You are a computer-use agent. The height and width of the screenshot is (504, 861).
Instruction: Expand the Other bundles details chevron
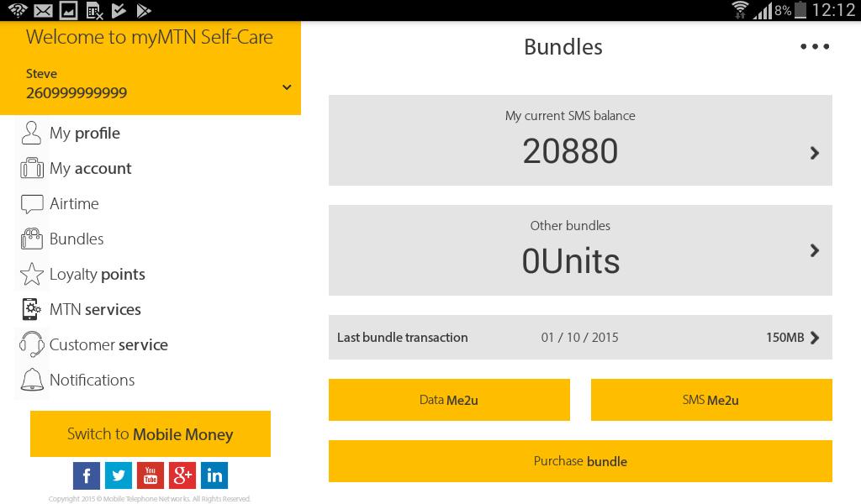(813, 250)
